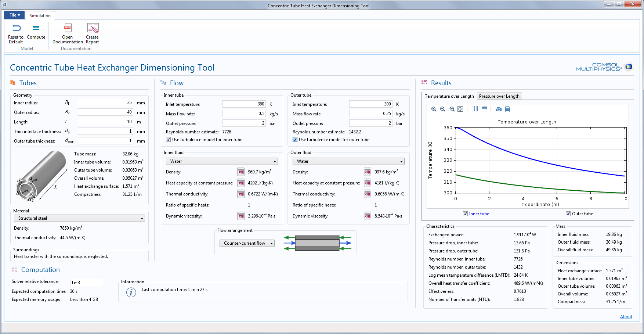Edit outer tube Inlet temperature field
Image resolution: width=644 pixels, height=334 pixels.
pos(371,104)
